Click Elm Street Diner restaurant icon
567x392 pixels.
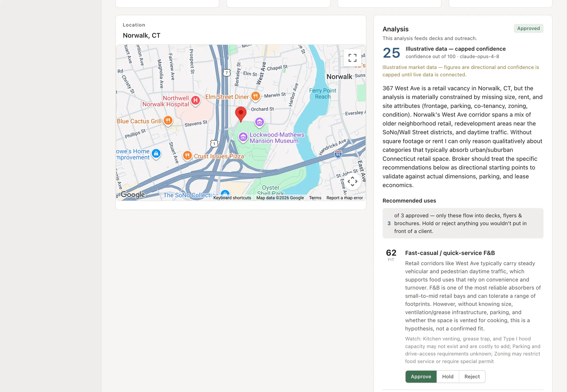coord(255,96)
